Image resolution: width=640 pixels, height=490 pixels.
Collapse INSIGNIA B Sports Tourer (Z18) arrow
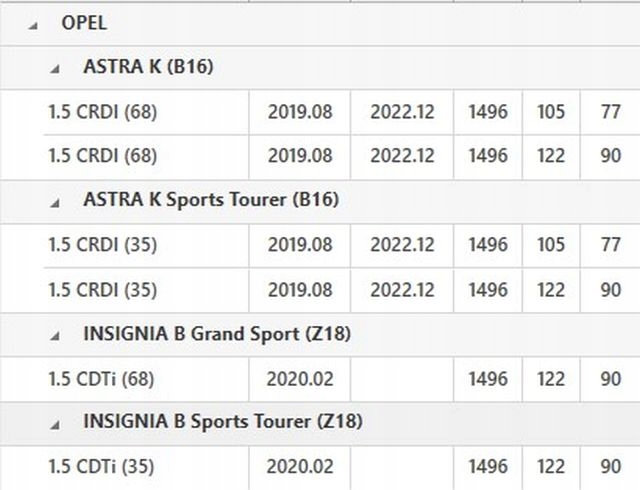pyautogui.click(x=55, y=424)
